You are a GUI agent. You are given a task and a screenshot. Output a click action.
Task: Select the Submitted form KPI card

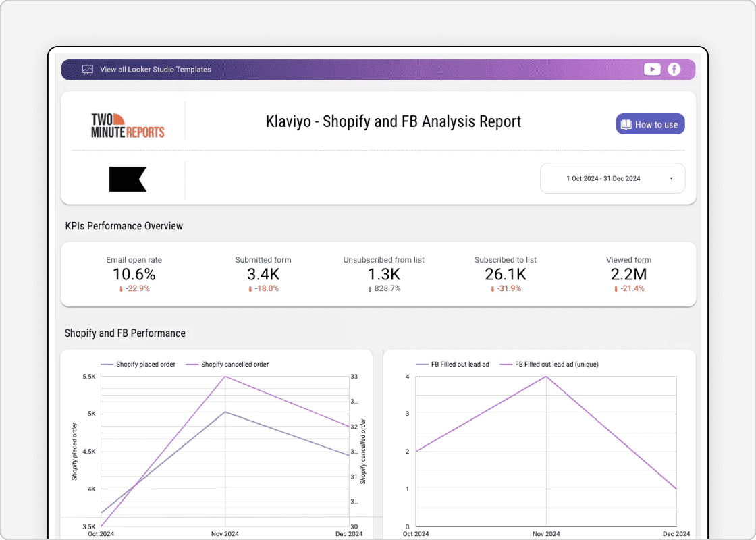pos(263,274)
